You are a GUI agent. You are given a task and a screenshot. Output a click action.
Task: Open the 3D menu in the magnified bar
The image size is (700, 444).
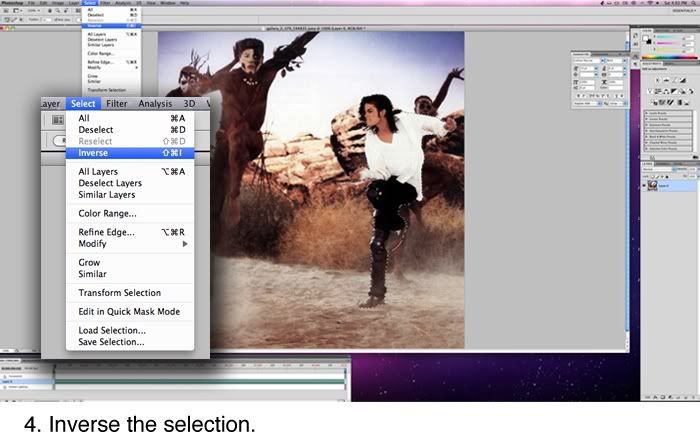tap(189, 104)
